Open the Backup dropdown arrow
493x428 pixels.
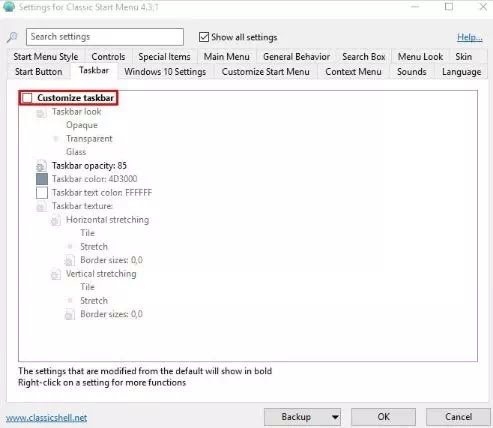[335, 417]
